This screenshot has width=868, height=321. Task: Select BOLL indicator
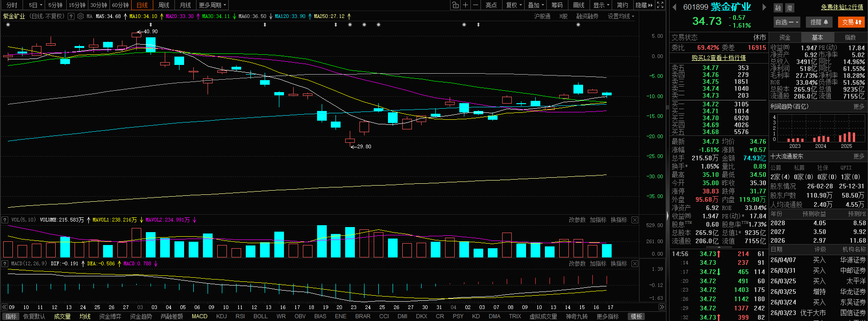coord(260,316)
